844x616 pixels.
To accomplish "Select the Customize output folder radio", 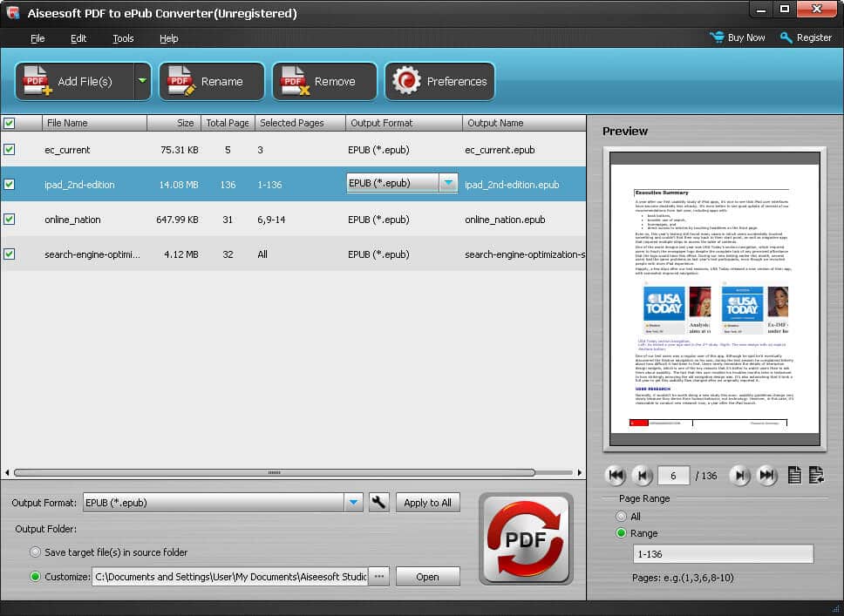I will tap(36, 576).
